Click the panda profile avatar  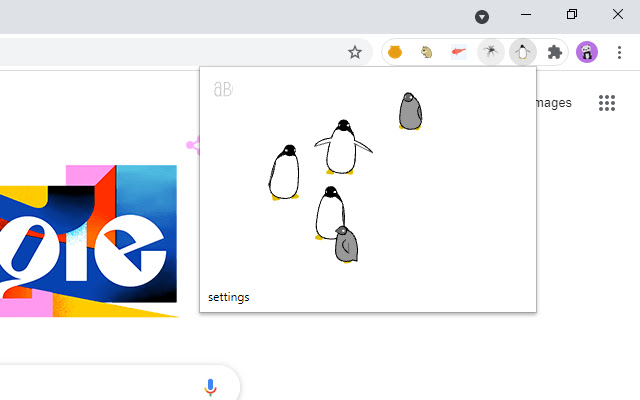click(587, 52)
